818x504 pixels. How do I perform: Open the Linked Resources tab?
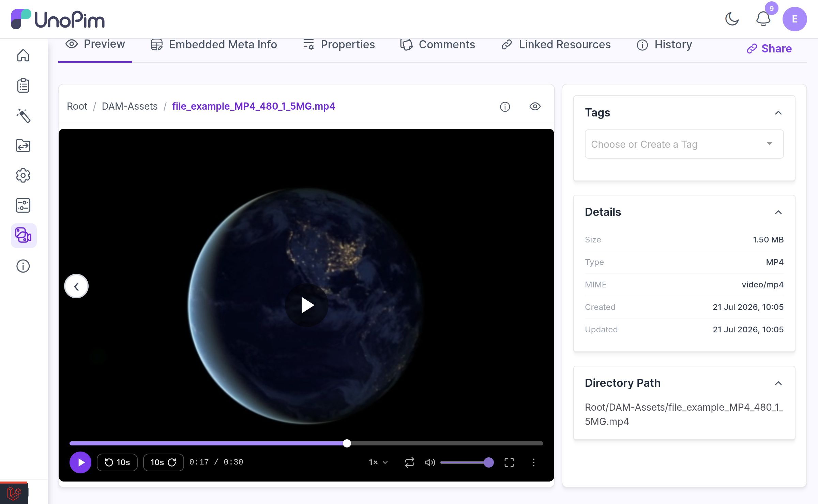coord(556,45)
